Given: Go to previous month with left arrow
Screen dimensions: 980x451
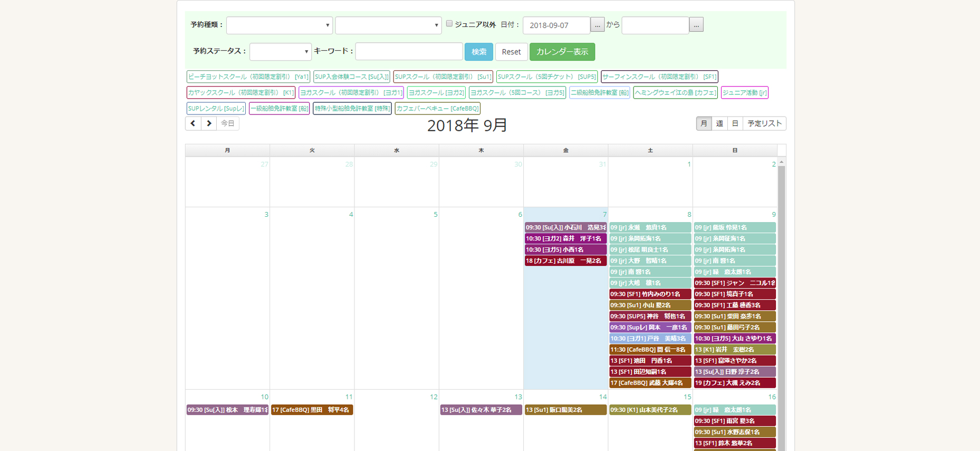Looking at the screenshot, I should [193, 123].
